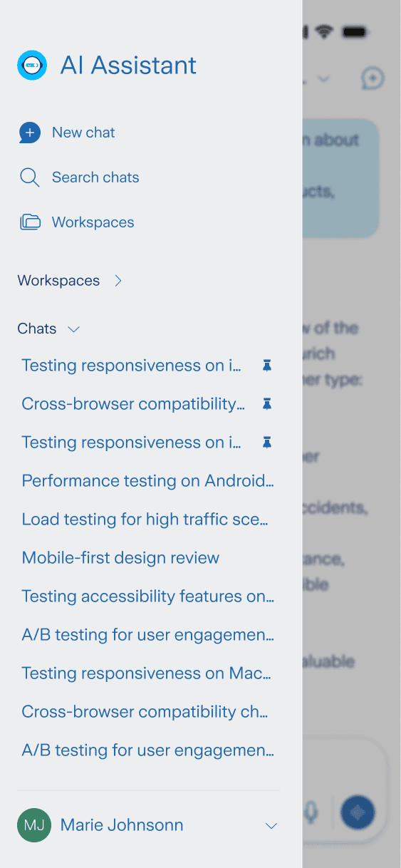Click the AI Assistant robot logo
The height and width of the screenshot is (868, 401).
(32, 66)
